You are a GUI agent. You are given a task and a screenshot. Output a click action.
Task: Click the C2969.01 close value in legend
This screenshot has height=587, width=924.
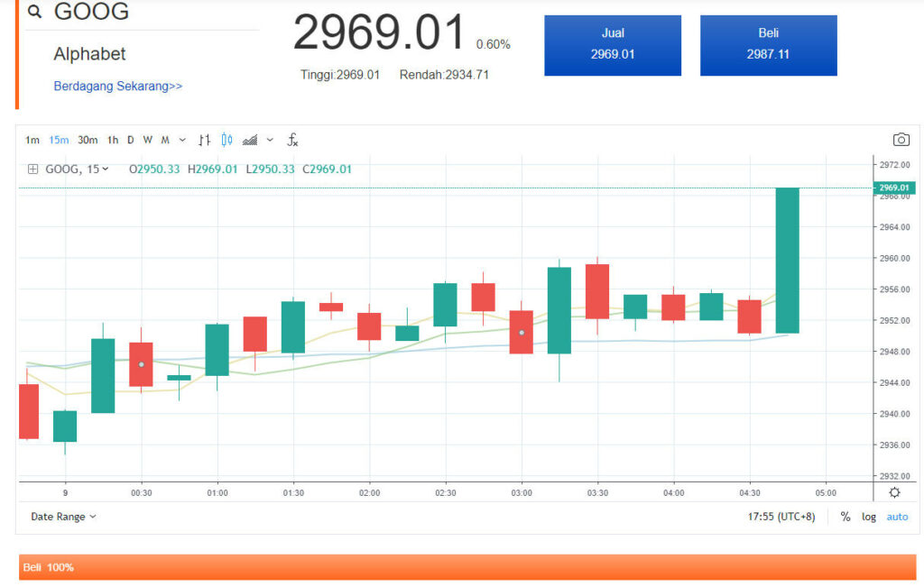[327, 170]
